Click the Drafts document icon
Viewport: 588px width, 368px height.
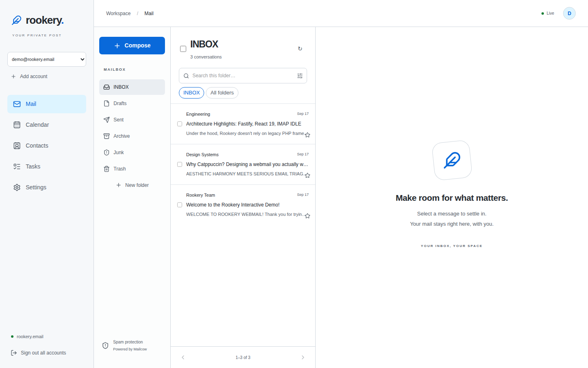coord(107,103)
